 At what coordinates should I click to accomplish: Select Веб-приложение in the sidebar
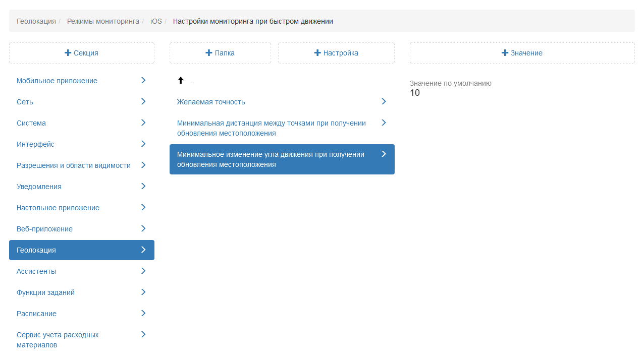click(x=44, y=229)
